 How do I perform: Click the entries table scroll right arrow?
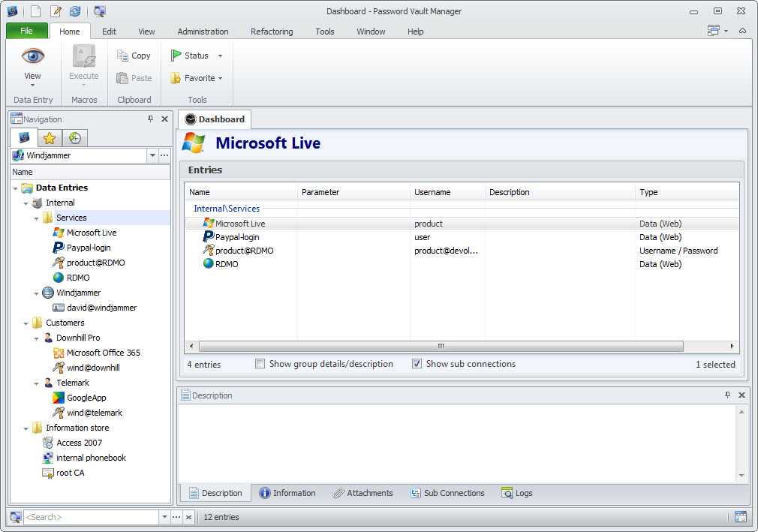click(732, 346)
